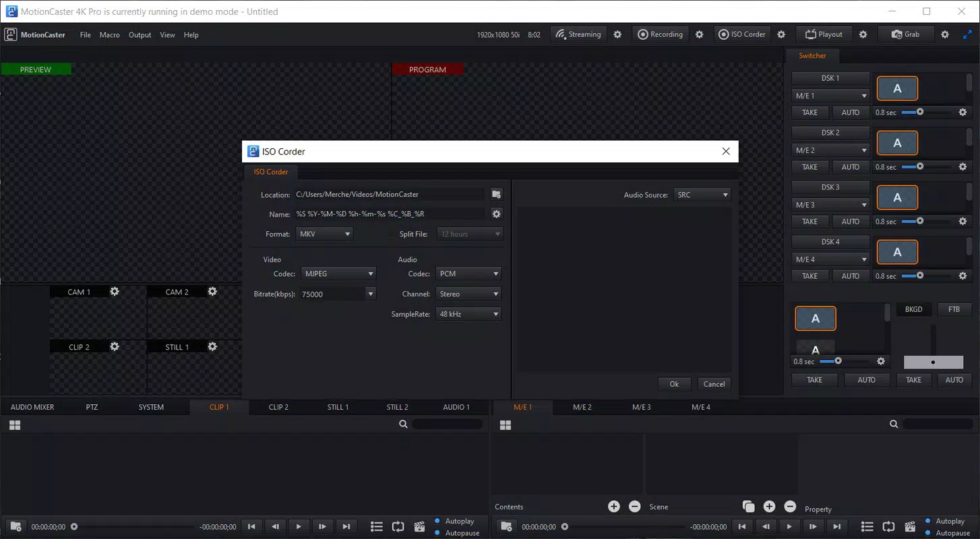Viewport: 980px width, 539px height.
Task: Toggle loop playback in the M/E 1 player
Action: coord(888,527)
